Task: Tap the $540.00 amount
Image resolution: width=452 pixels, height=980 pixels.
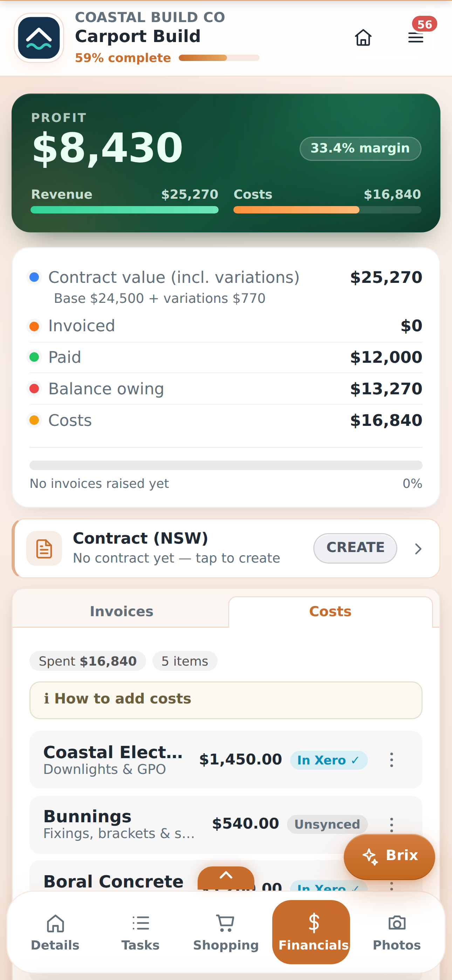Action: (x=245, y=824)
